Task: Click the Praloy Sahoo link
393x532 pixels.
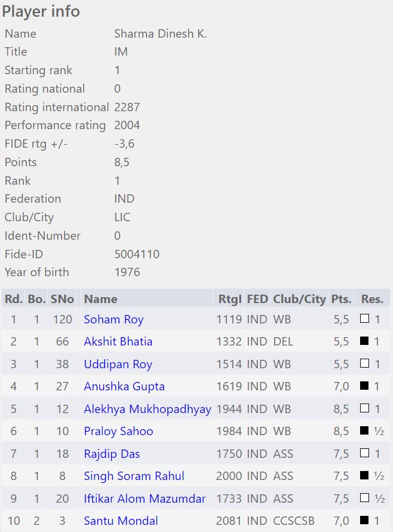Action: coord(118,431)
